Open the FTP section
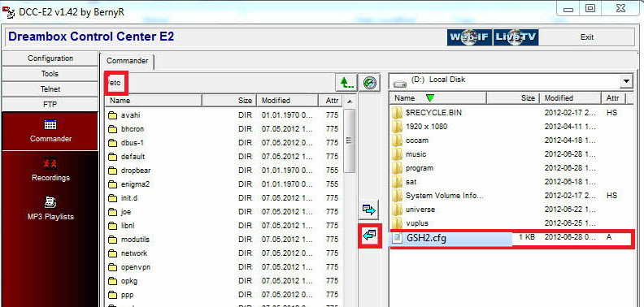 [50, 105]
